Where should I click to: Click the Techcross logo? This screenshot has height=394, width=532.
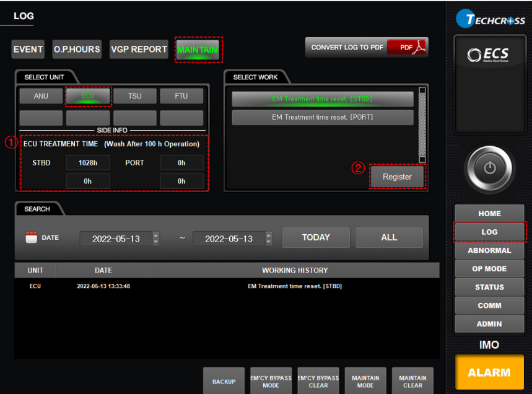[x=491, y=19]
